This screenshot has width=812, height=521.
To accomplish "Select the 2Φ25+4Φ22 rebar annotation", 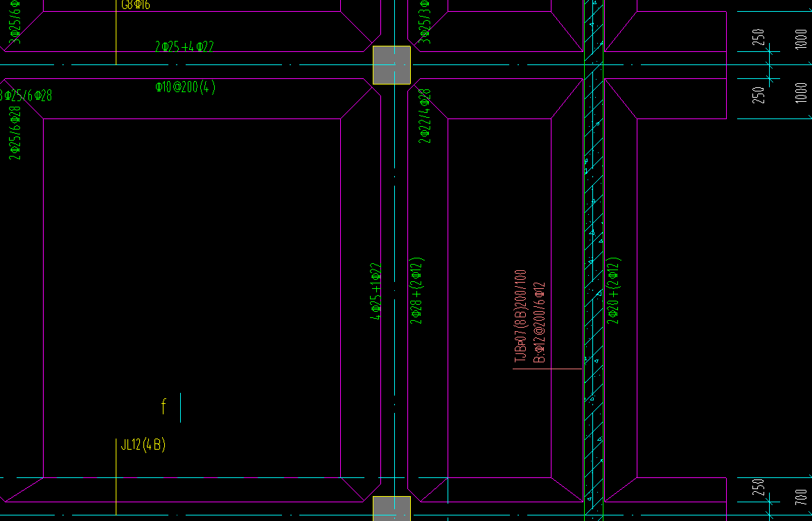I will [x=184, y=46].
